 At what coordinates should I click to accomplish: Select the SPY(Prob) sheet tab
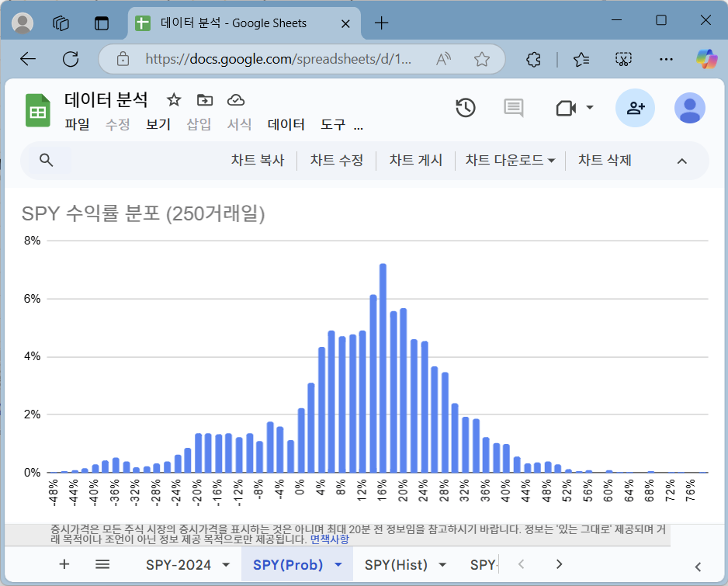pos(288,564)
